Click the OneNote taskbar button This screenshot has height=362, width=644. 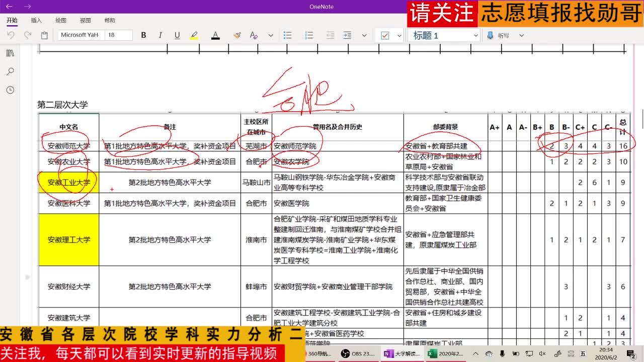[x=401, y=353]
